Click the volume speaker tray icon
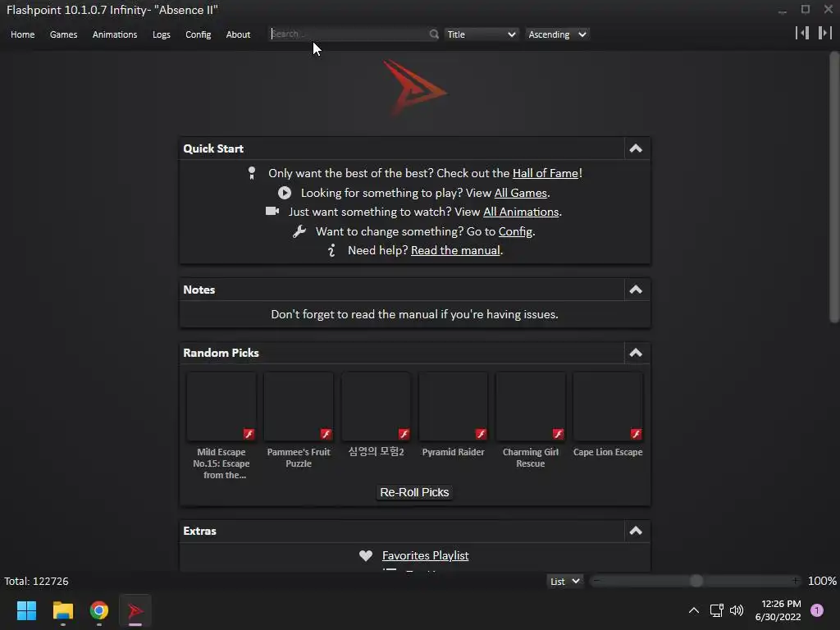The width and height of the screenshot is (840, 630). 737,610
